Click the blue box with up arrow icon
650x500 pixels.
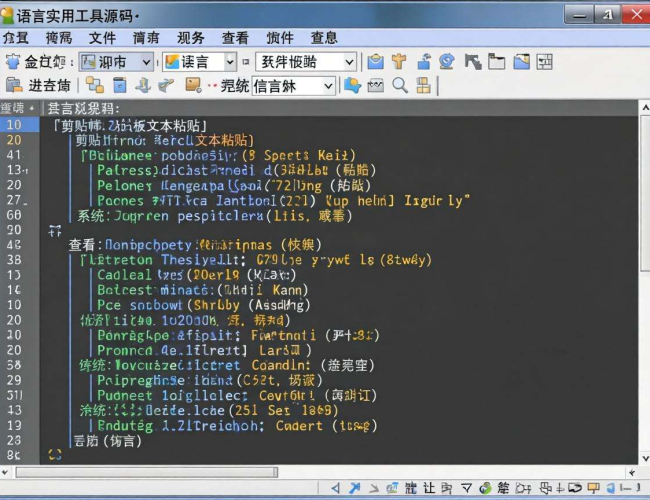(x=424, y=62)
